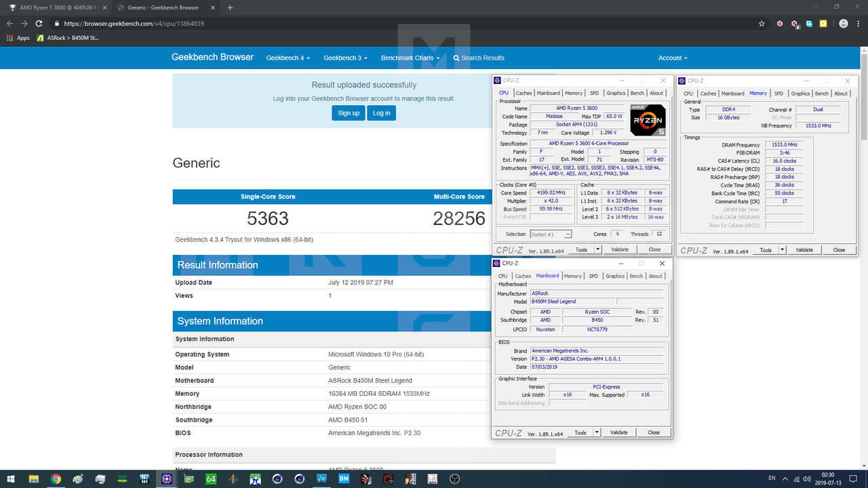Click the search magnifier in Geekbench navbar
The image size is (868, 488).
[456, 58]
